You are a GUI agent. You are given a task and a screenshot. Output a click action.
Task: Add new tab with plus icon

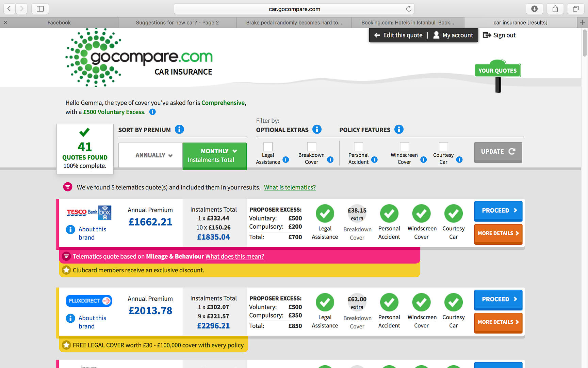582,22
